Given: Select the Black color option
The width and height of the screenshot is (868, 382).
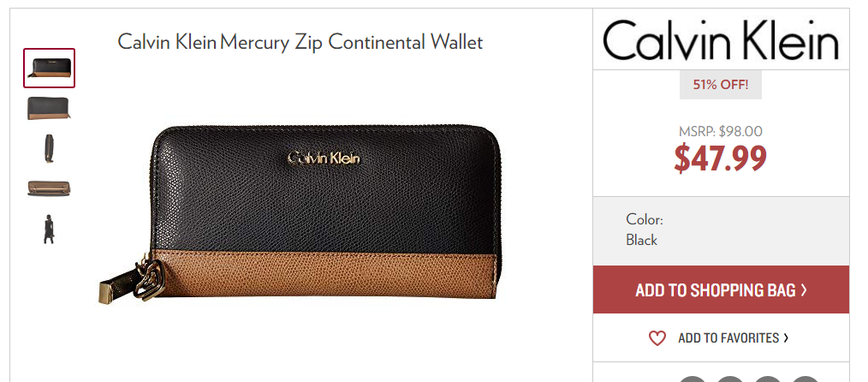Looking at the screenshot, I should tap(642, 240).
